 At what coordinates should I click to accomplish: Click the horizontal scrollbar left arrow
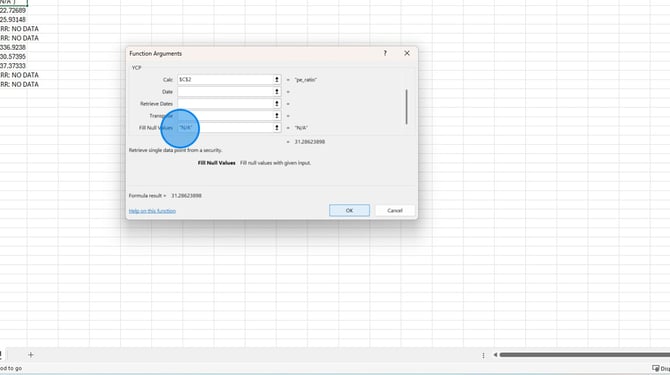[495, 354]
